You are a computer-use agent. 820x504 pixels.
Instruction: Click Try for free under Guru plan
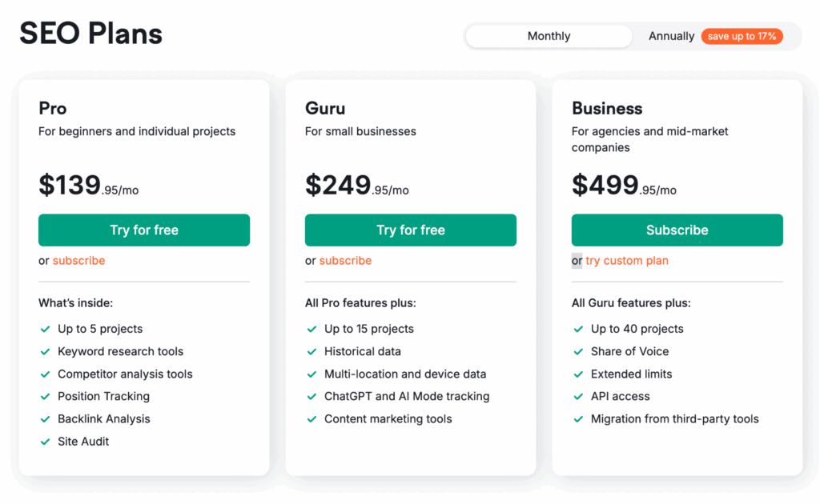click(x=410, y=230)
